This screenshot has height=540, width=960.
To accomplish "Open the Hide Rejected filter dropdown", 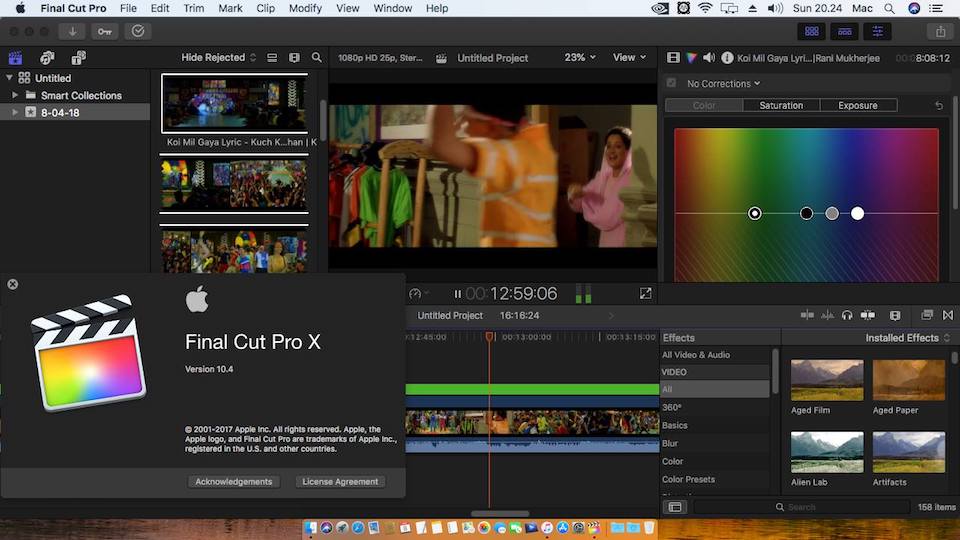I will tap(219, 58).
